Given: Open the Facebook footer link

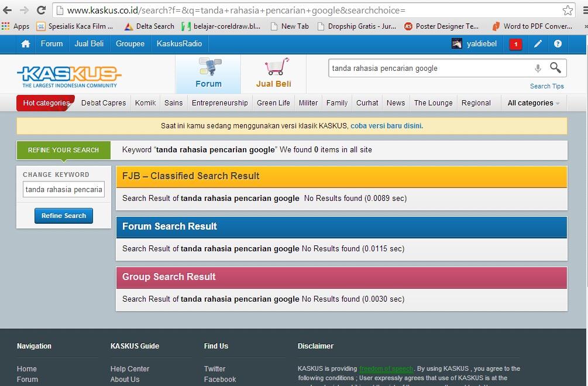Looking at the screenshot, I should (x=220, y=379).
